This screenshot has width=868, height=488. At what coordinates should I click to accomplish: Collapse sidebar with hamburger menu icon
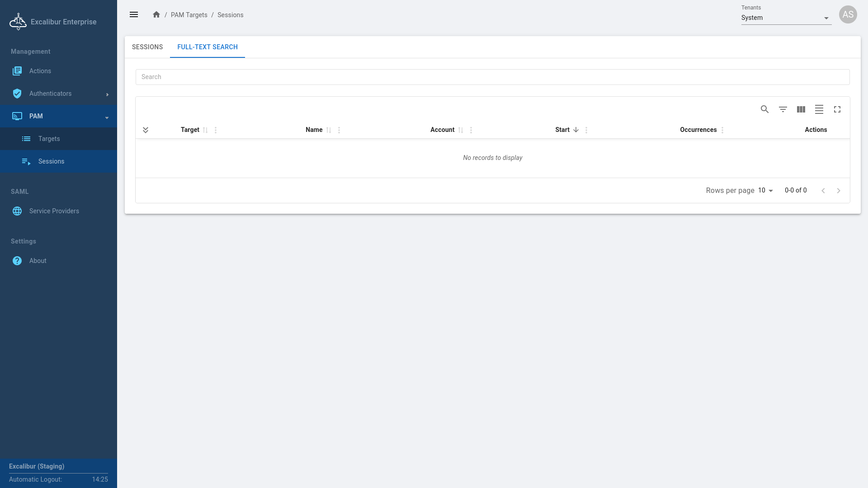click(x=134, y=15)
